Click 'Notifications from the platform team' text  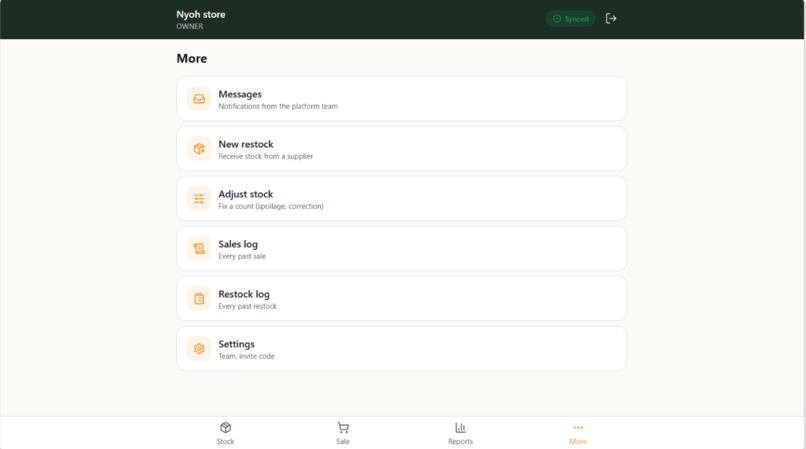pyautogui.click(x=278, y=106)
